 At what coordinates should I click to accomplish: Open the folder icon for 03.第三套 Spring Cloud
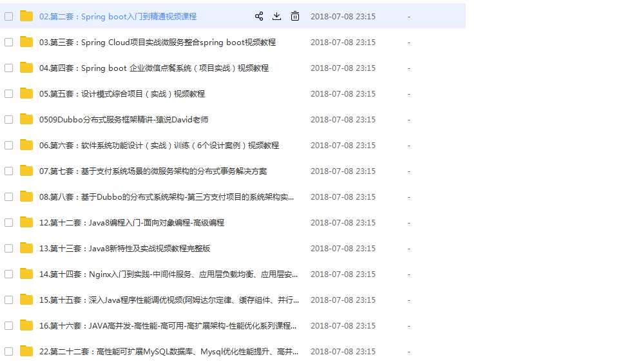coord(26,42)
